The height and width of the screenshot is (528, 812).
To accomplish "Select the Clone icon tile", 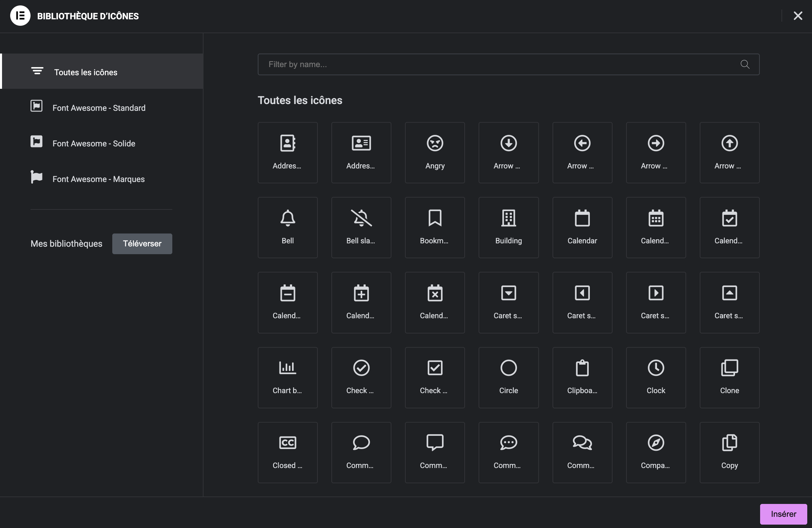I will [730, 377].
